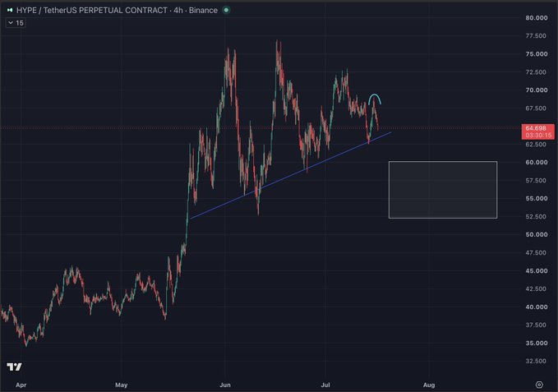Click the 42.500 price axis label
This screenshot has width=558, height=392.
coord(537,288)
